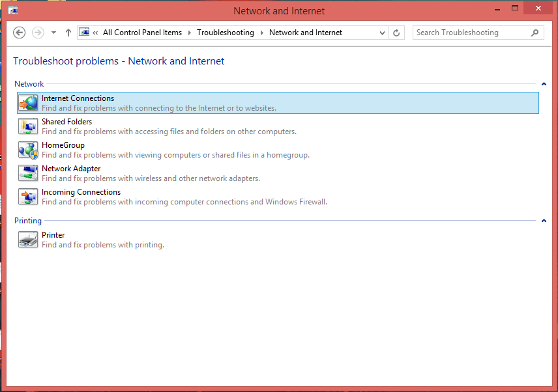
Task: Open the Internet Connections troubleshooter icon
Action: 28,103
